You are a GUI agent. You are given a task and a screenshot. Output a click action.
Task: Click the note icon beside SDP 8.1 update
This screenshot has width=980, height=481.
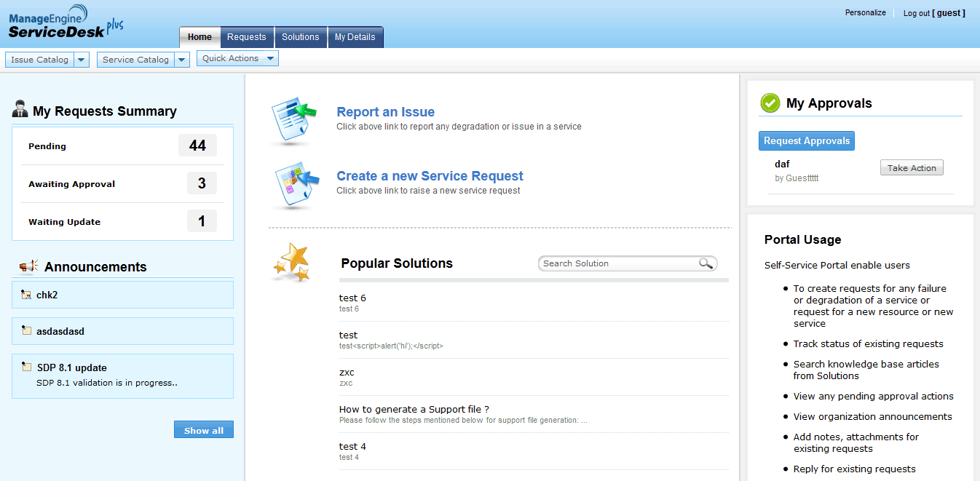26,367
